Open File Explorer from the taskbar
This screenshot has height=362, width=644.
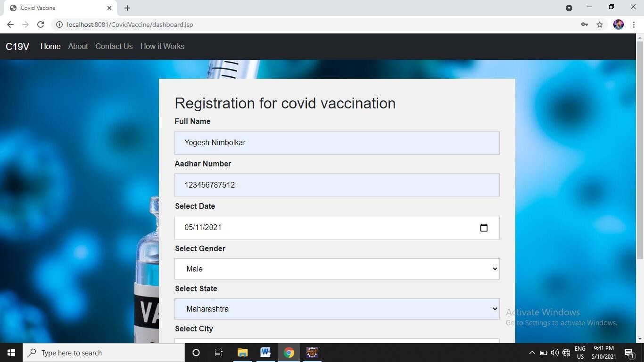pyautogui.click(x=242, y=353)
